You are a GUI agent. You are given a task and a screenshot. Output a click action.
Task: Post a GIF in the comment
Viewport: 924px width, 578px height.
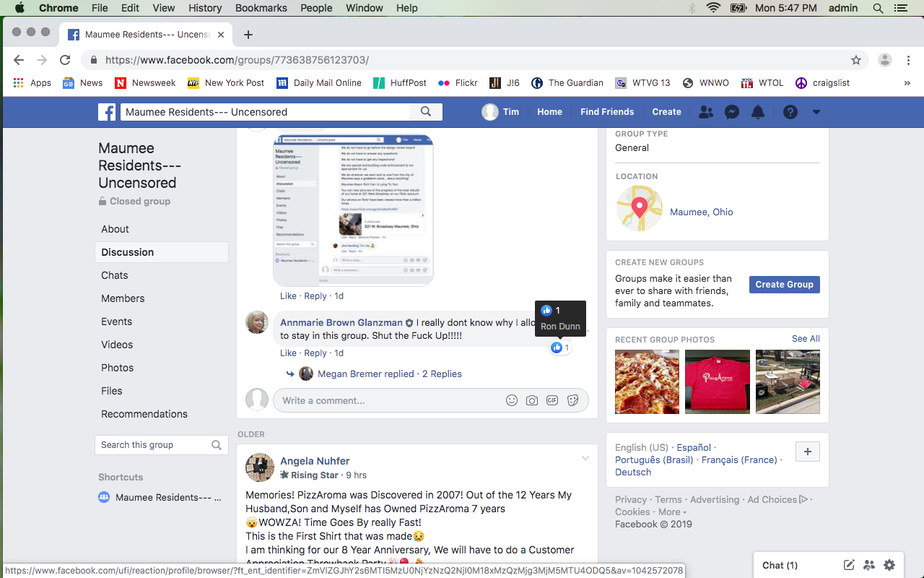pos(552,400)
